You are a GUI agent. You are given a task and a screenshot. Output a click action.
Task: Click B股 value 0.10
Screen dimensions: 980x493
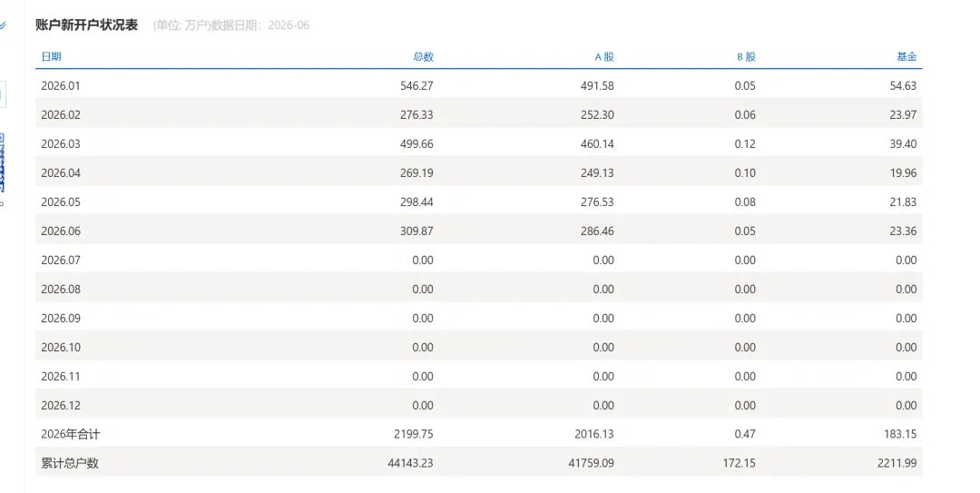click(745, 173)
